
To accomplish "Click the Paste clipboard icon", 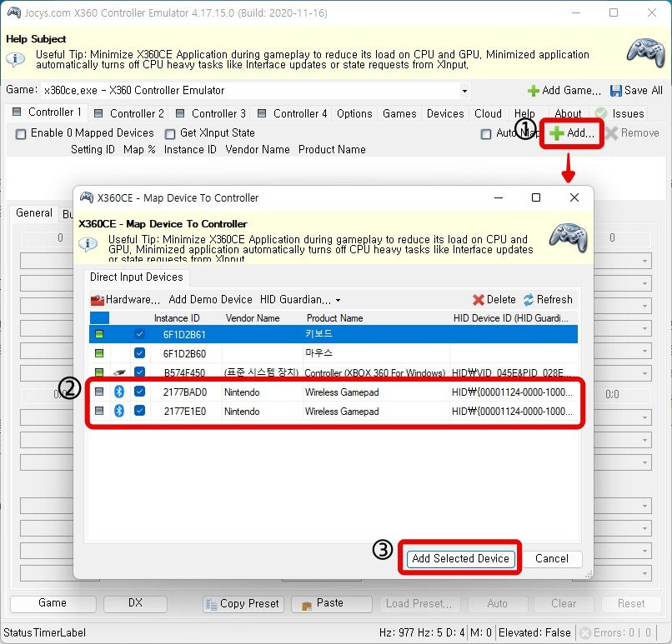I will pos(307,605).
